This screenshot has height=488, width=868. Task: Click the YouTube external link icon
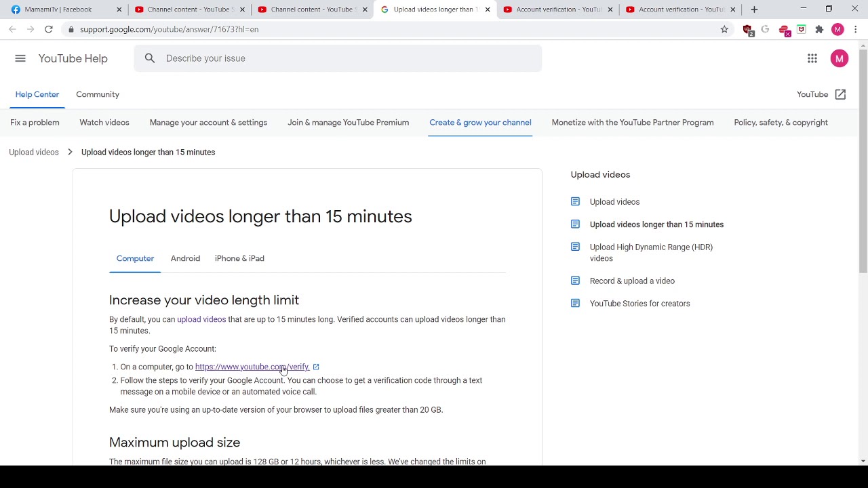coord(841,95)
